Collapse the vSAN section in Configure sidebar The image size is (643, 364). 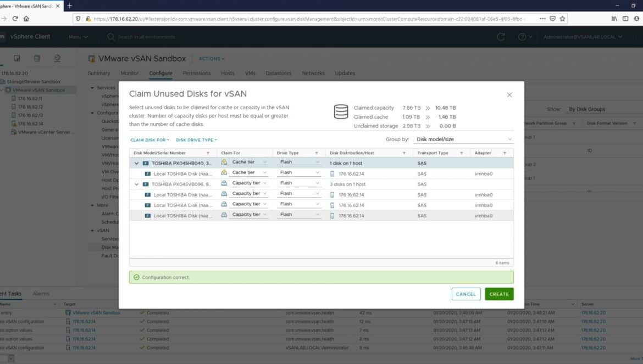[x=92, y=231]
